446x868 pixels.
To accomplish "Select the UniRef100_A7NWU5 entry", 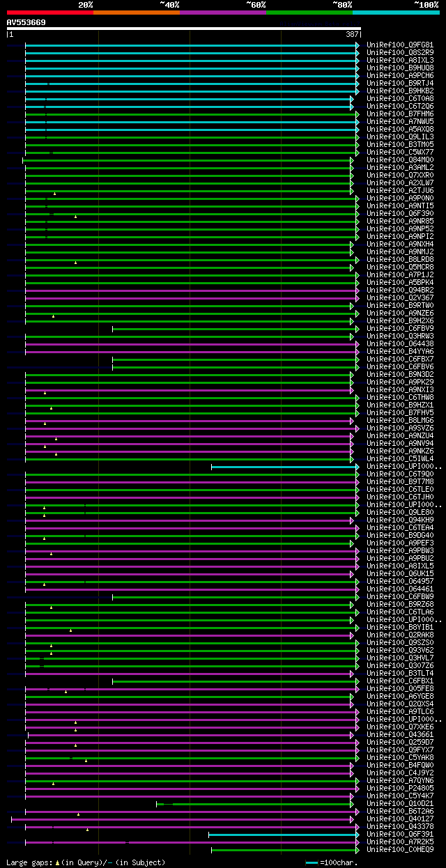I will (x=401, y=122).
